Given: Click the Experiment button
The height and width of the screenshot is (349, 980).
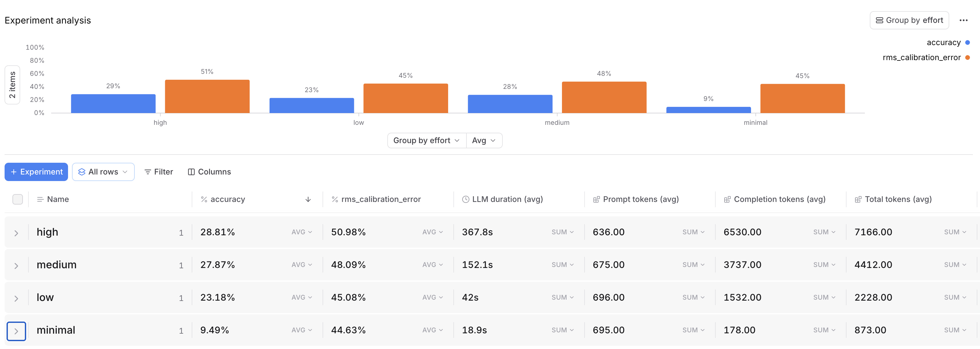Looking at the screenshot, I should (x=36, y=172).
